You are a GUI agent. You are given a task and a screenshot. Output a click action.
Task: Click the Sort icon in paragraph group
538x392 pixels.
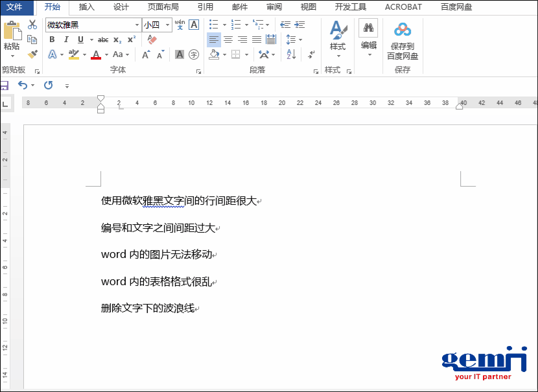click(x=291, y=54)
